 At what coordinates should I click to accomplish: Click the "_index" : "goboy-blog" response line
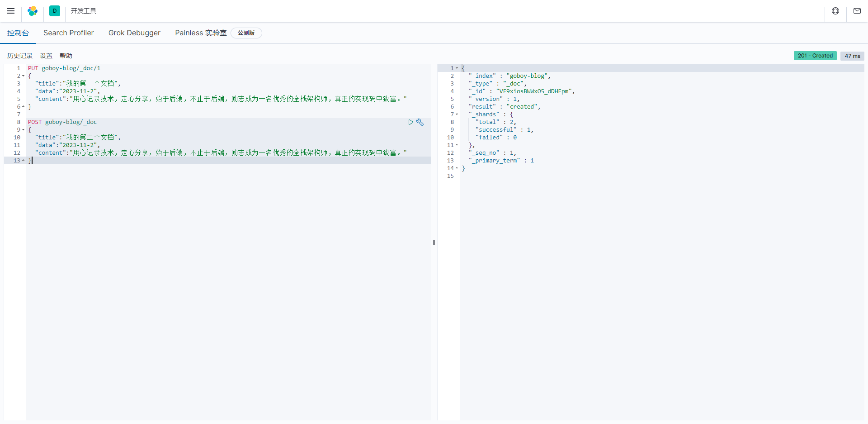[x=509, y=76]
